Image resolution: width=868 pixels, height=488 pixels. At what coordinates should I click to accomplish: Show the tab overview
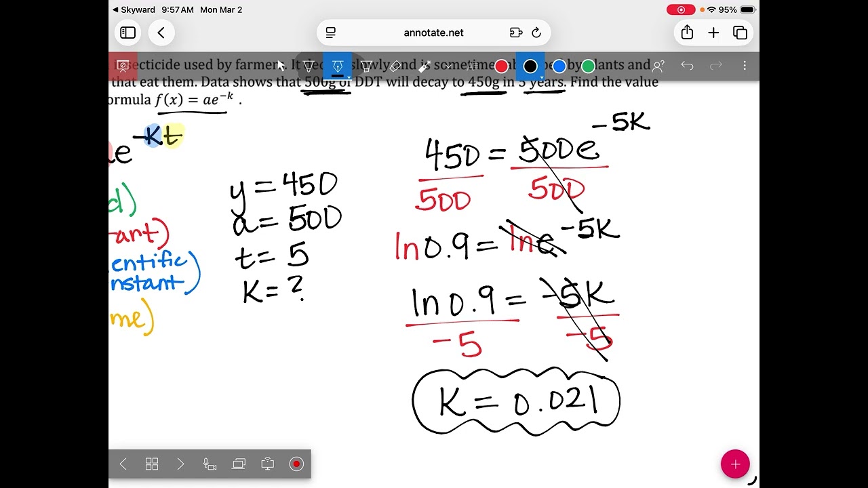pos(740,33)
